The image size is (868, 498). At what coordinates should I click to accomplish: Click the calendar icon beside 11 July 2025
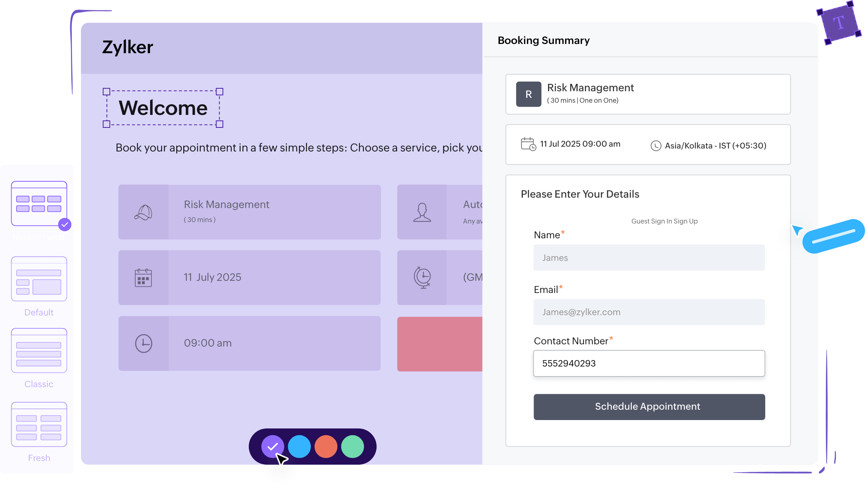[x=143, y=277]
